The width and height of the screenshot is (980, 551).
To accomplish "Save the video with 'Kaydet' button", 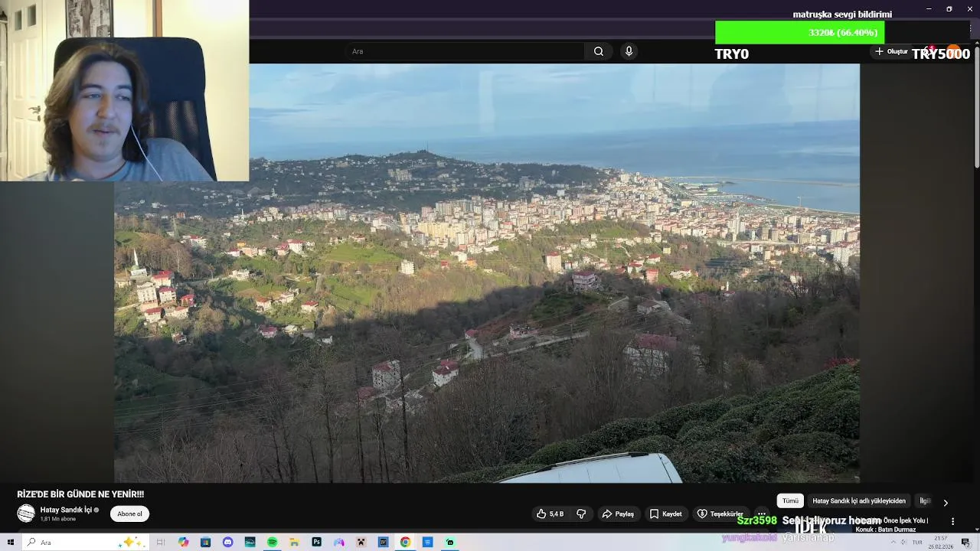I will tap(665, 514).
